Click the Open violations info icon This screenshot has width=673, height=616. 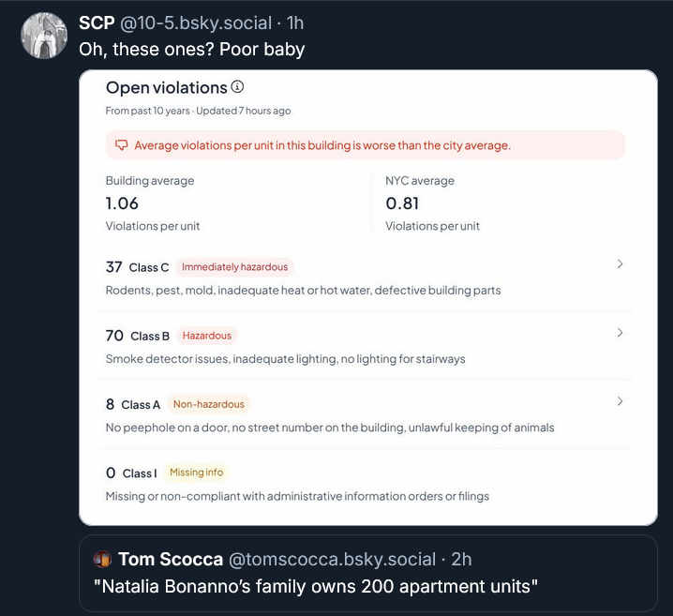click(237, 87)
